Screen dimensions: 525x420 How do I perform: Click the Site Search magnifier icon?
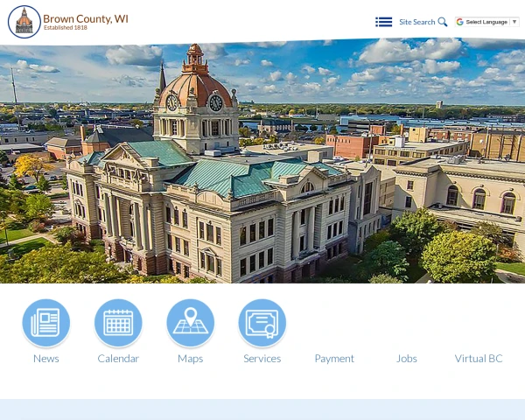tap(443, 22)
